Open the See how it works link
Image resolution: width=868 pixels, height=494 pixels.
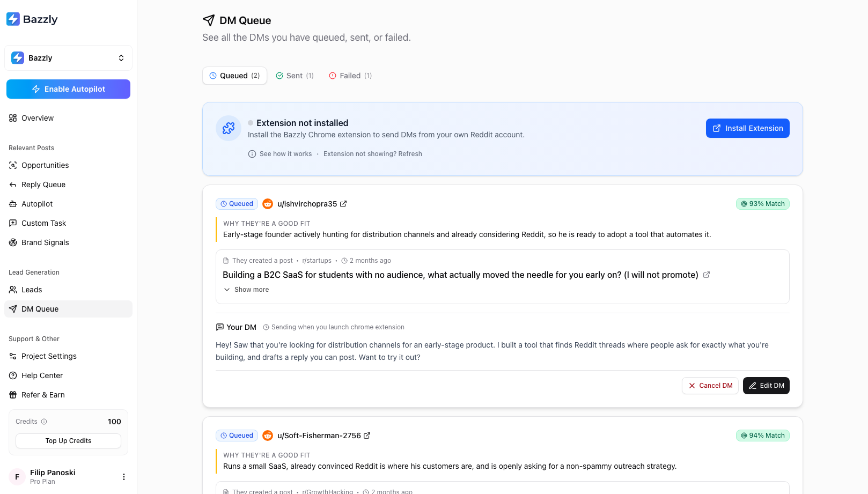(x=280, y=154)
